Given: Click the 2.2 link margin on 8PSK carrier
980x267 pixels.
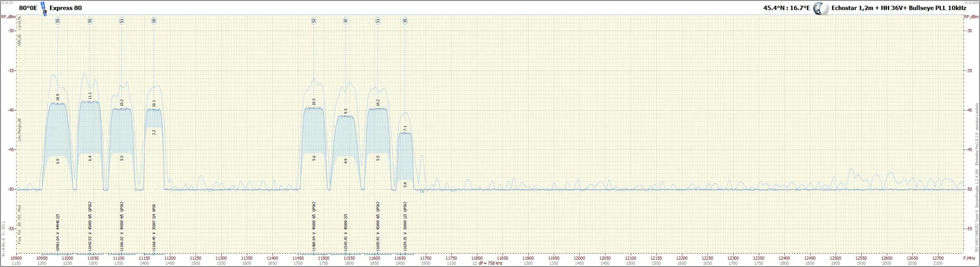Looking at the screenshot, I should [154, 132].
